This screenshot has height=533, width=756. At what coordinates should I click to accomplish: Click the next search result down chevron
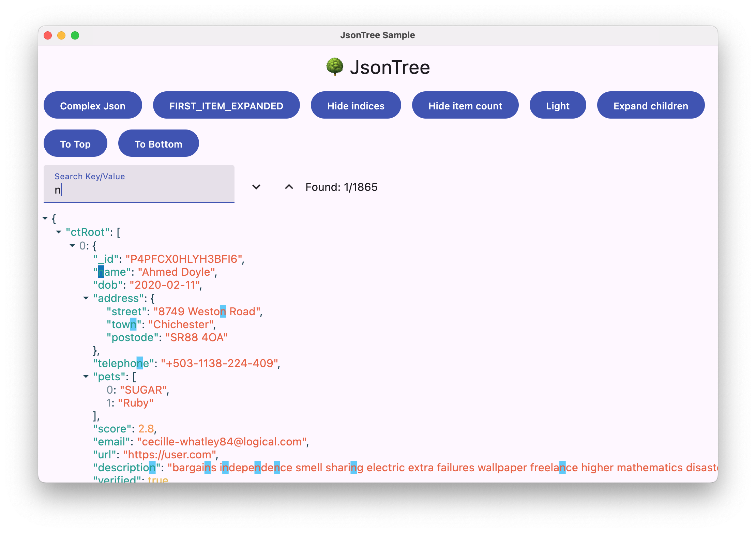coord(256,187)
